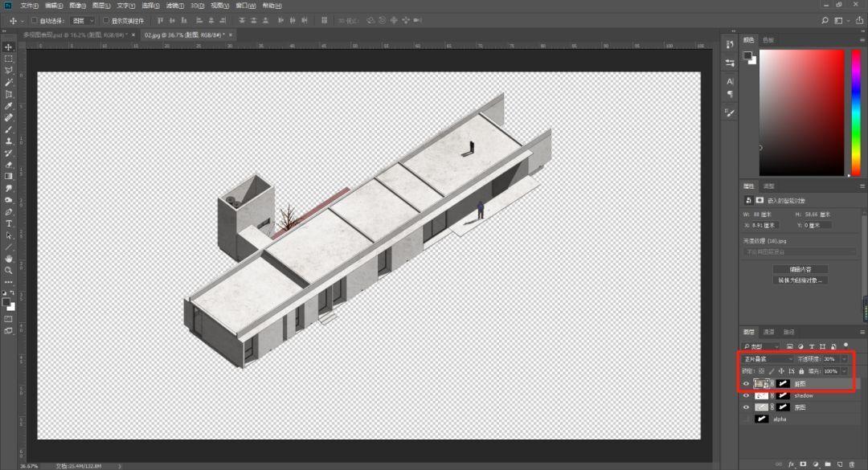
Task: Close the 02.jpg document tab
Action: [x=231, y=35]
